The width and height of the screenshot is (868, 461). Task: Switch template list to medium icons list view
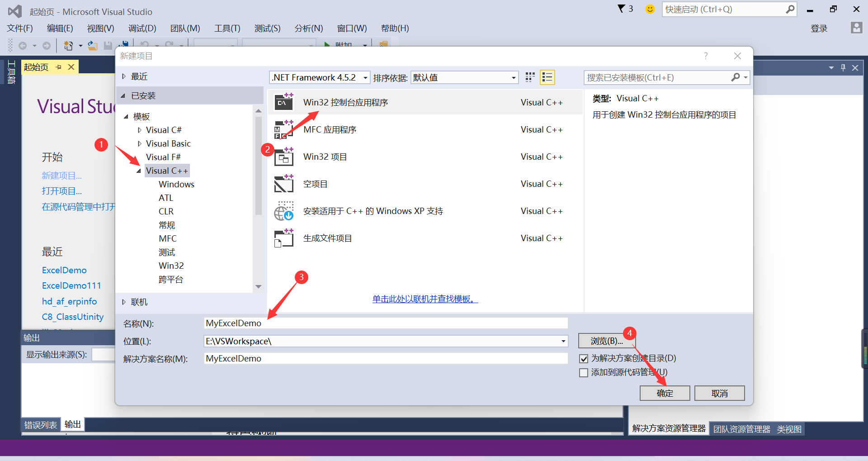point(547,77)
